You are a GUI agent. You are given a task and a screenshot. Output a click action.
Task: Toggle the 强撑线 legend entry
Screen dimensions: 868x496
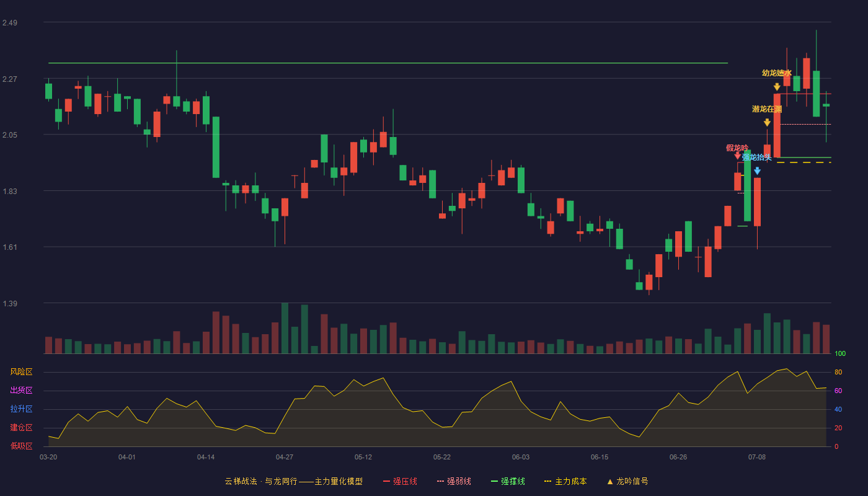(x=508, y=482)
